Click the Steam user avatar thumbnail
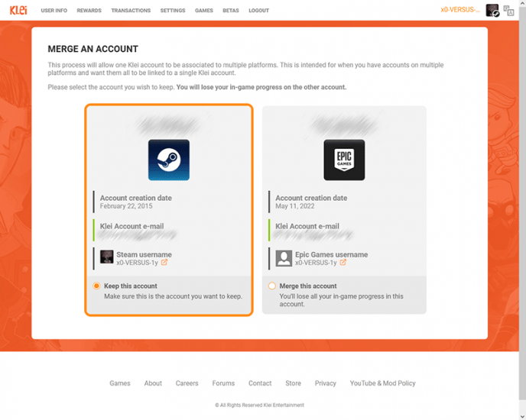This screenshot has height=420, width=526. [107, 257]
